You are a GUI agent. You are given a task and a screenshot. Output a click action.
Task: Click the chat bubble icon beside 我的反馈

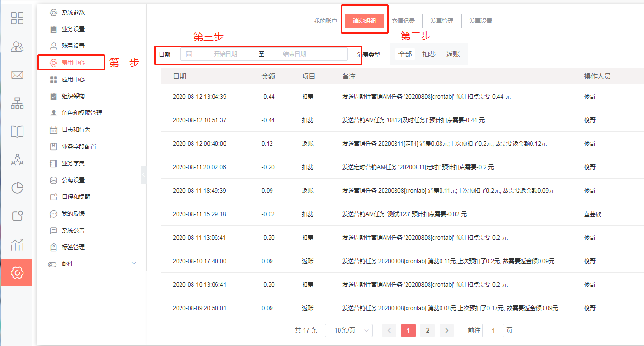coord(54,214)
